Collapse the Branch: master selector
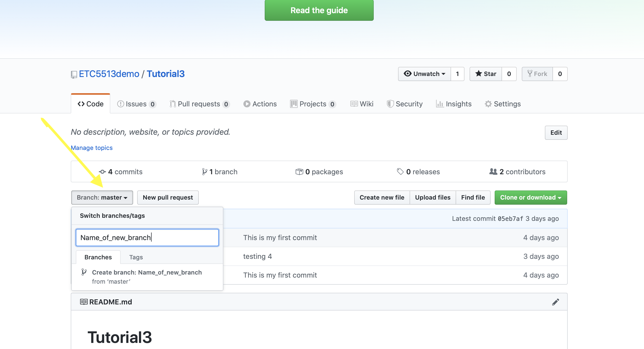Viewport: 644px width, 349px height. point(102,198)
